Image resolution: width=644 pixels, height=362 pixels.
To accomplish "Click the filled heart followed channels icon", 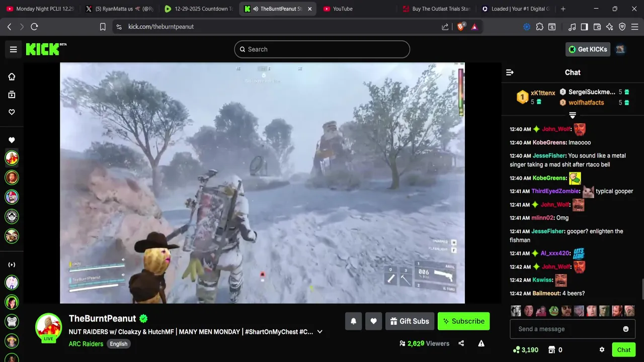I will 12,140.
